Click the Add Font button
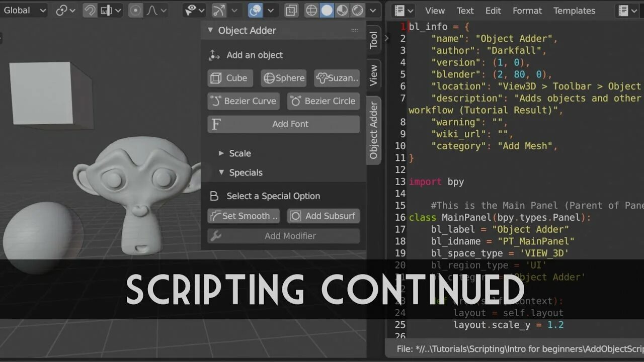This screenshot has width=644, height=362. click(x=284, y=124)
